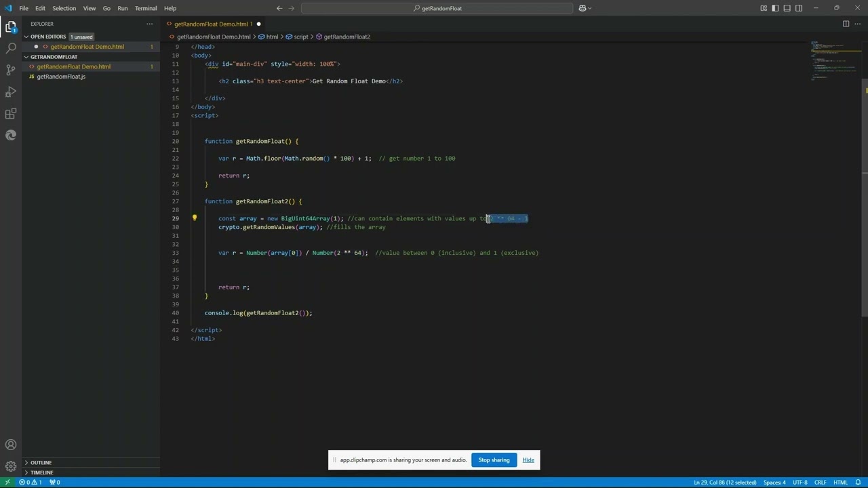868x488 pixels.
Task: Open the Selection menu
Action: coord(64,8)
